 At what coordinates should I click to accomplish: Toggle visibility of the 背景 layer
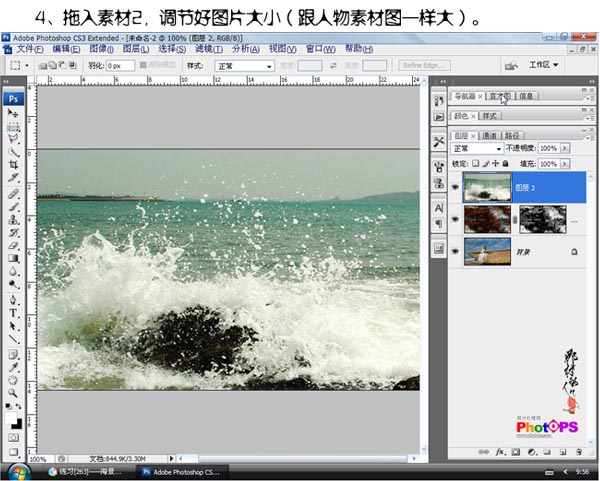pyautogui.click(x=456, y=253)
